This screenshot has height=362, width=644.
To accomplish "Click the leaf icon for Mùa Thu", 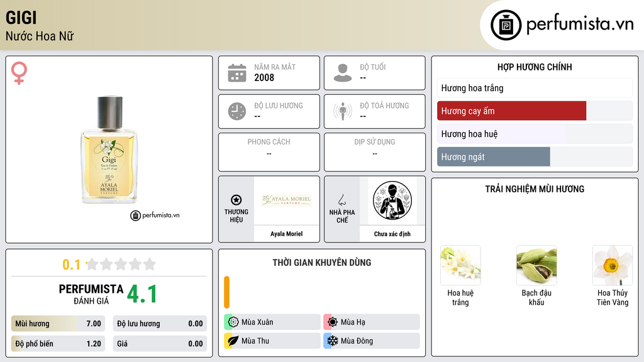I will click(x=233, y=341).
